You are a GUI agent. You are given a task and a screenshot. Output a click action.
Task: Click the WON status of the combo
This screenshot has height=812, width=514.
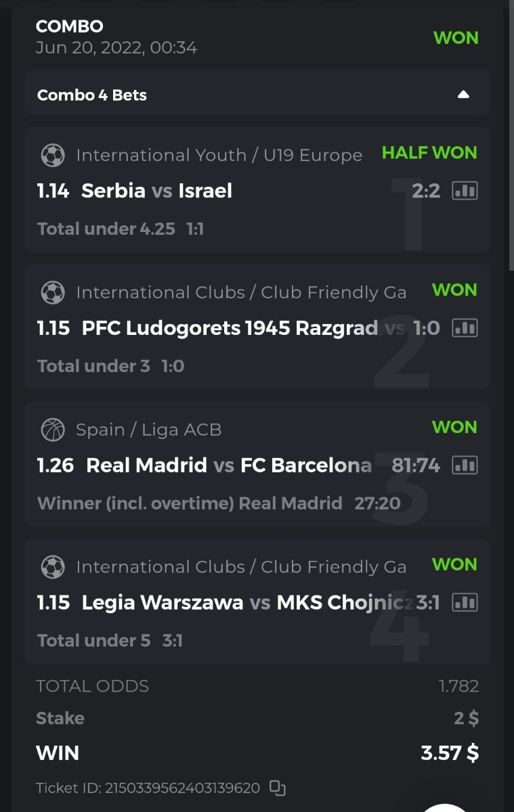pyautogui.click(x=456, y=38)
